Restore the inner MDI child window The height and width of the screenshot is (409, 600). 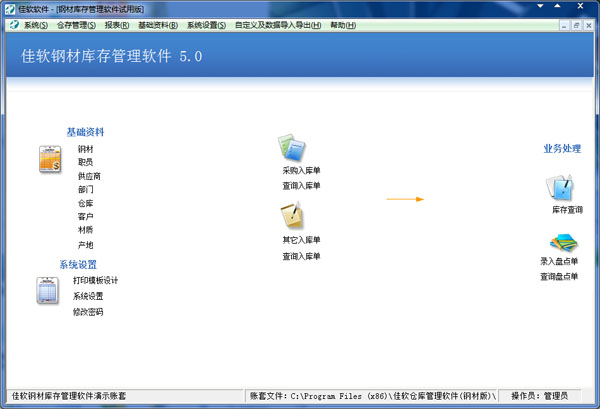[x=576, y=26]
